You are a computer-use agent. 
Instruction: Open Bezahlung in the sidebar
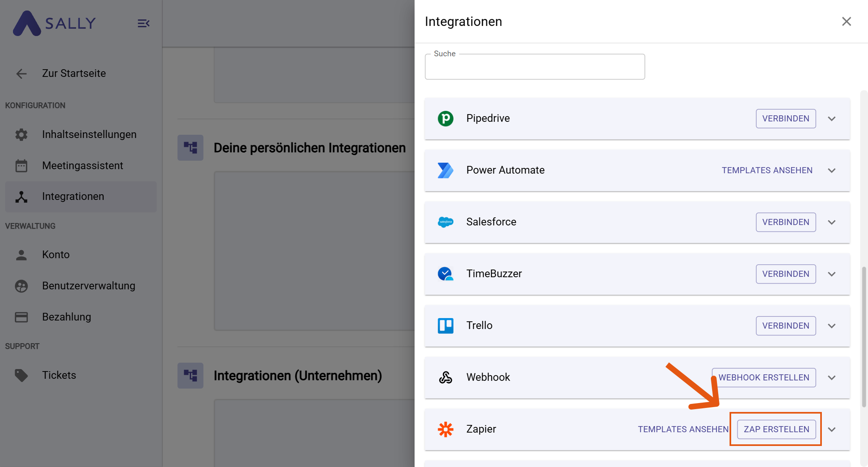(81, 317)
